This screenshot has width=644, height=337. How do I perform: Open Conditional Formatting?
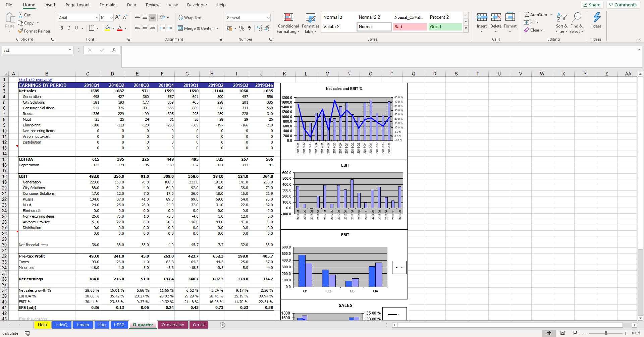pyautogui.click(x=288, y=23)
